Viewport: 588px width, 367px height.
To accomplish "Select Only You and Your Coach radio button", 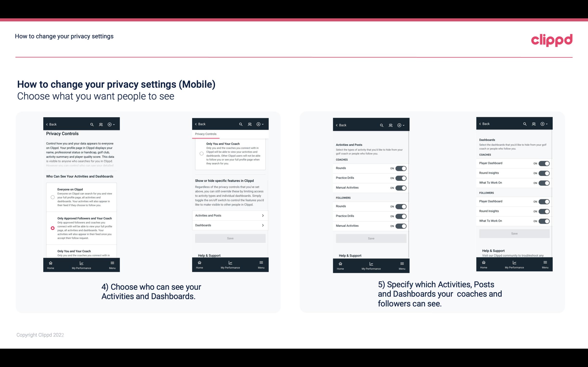I will [x=52, y=252].
